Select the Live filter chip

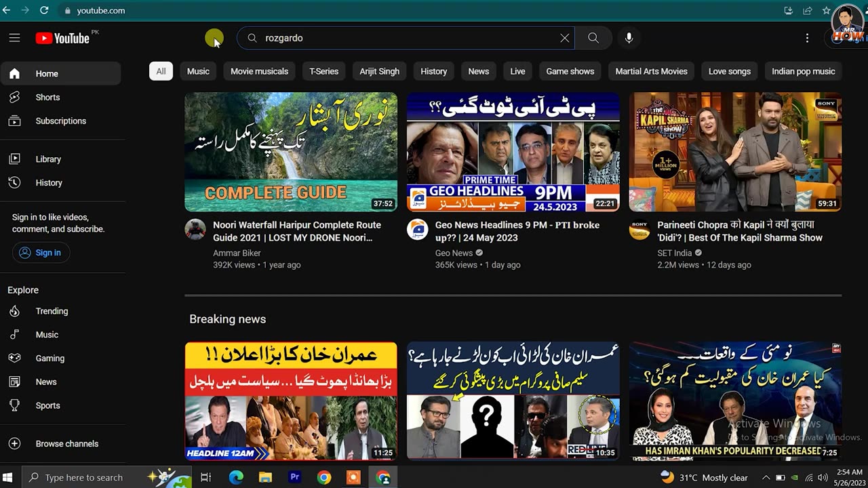point(517,71)
